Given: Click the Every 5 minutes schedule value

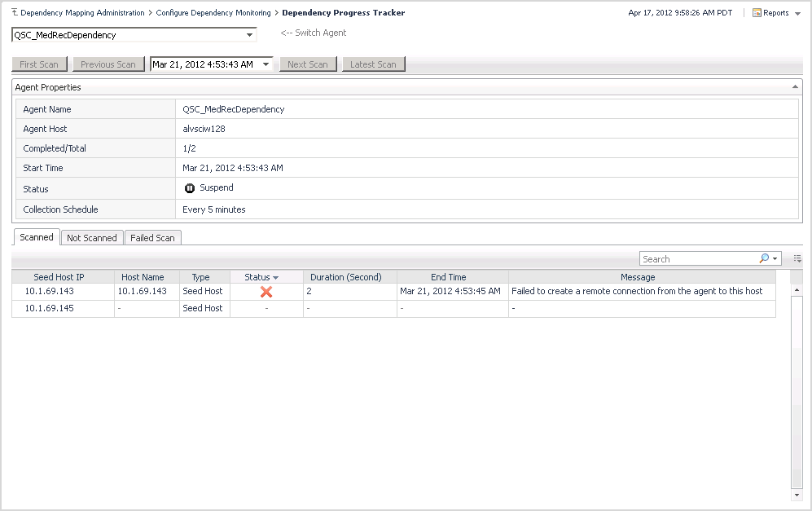Looking at the screenshot, I should (214, 209).
